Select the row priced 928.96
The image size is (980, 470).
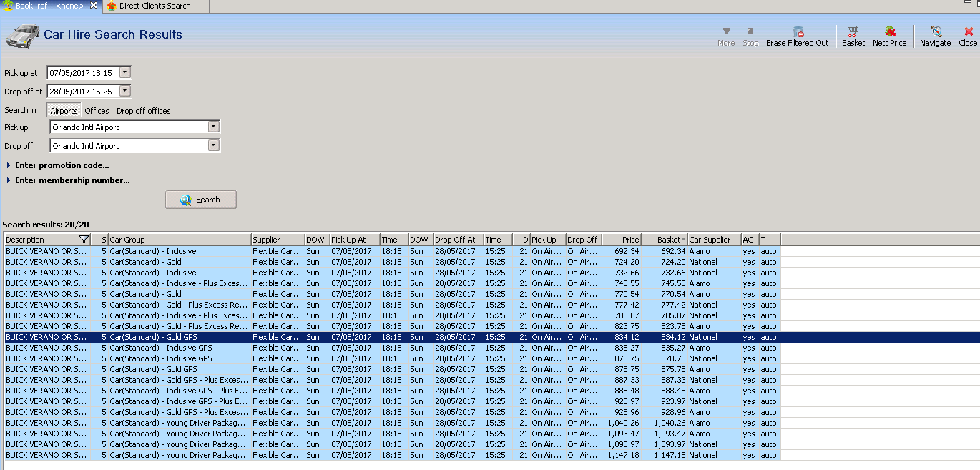(392, 412)
